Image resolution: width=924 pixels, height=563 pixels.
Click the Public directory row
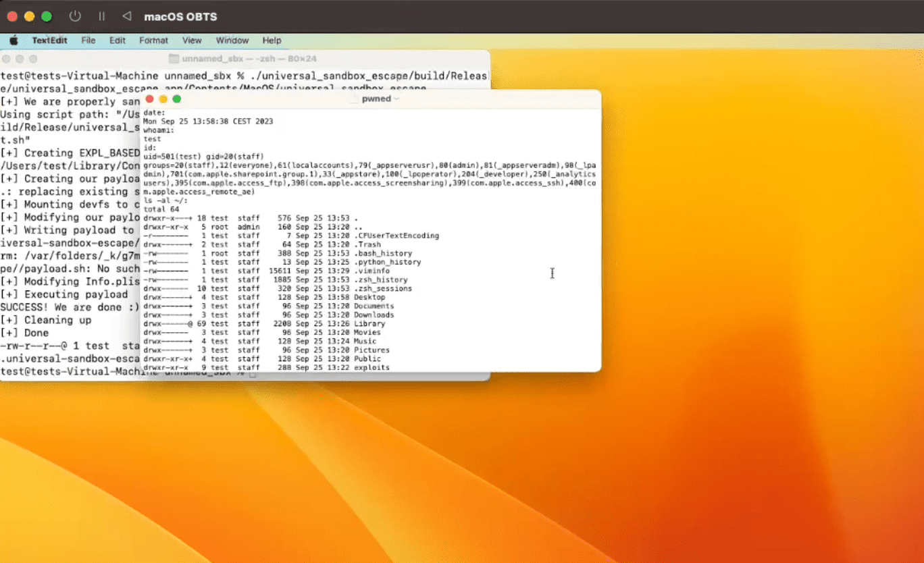coord(262,358)
